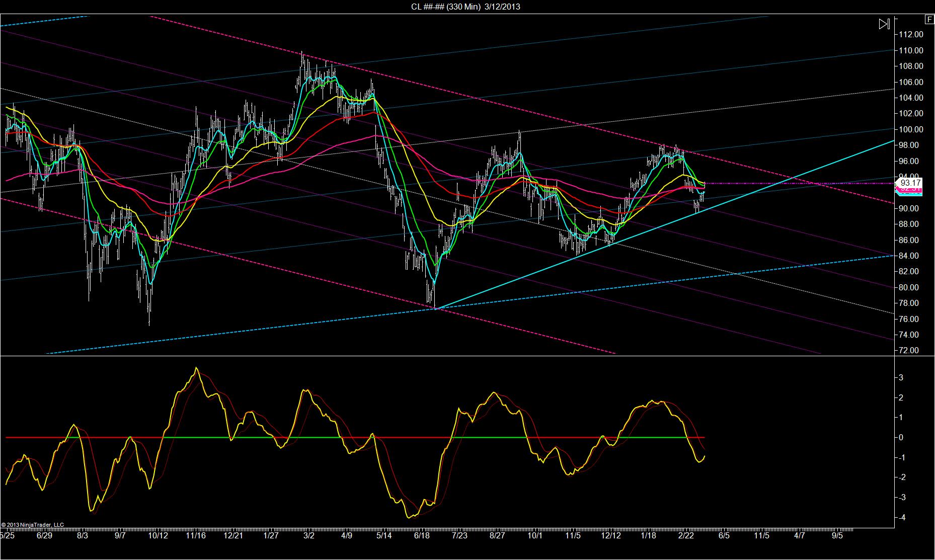935x560 pixels.
Task: Click the 104.00 price axis label
Action: tap(911, 98)
